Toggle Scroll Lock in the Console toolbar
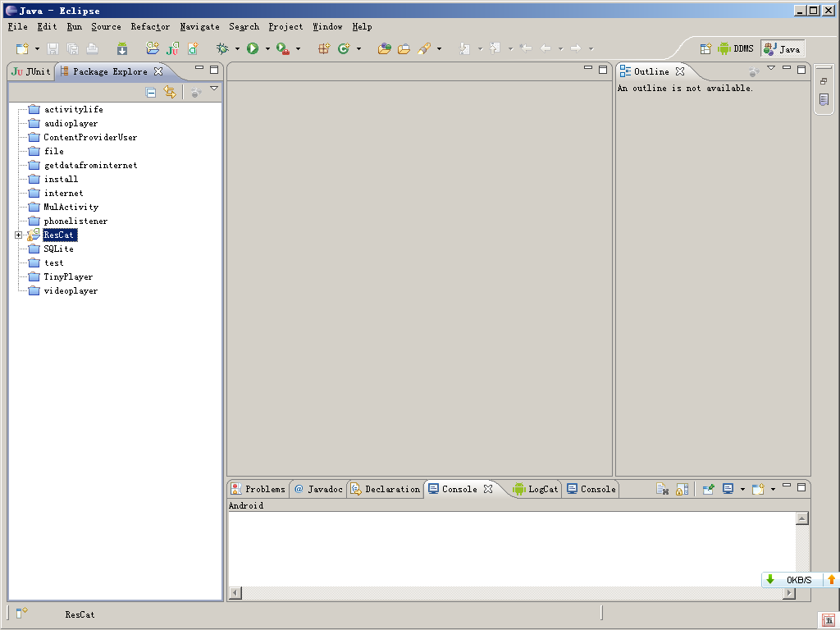 pos(682,490)
